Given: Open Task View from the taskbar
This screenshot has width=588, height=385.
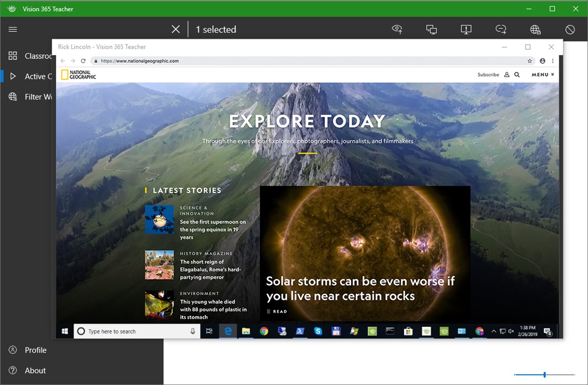Looking at the screenshot, I should click(209, 331).
